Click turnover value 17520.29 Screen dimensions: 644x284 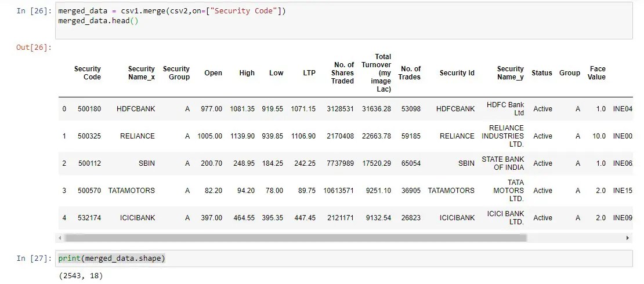point(377,163)
